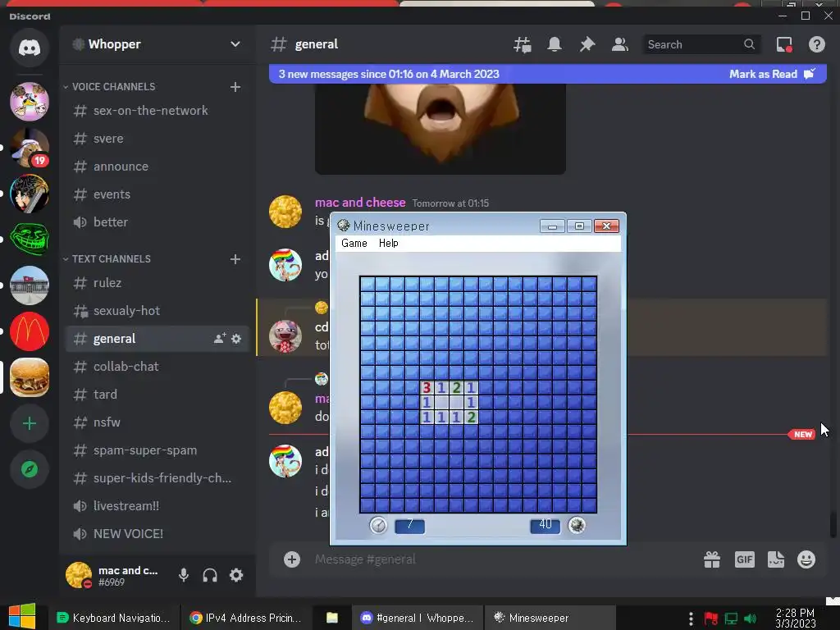Open the Help menu in Minesweeper
This screenshot has width=840, height=630.
(388, 243)
